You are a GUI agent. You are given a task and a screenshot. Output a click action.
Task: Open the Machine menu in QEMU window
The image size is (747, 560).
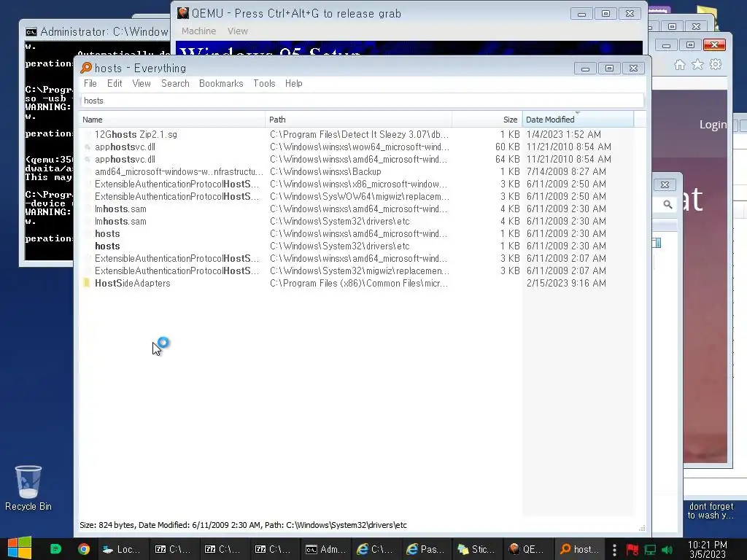click(198, 31)
